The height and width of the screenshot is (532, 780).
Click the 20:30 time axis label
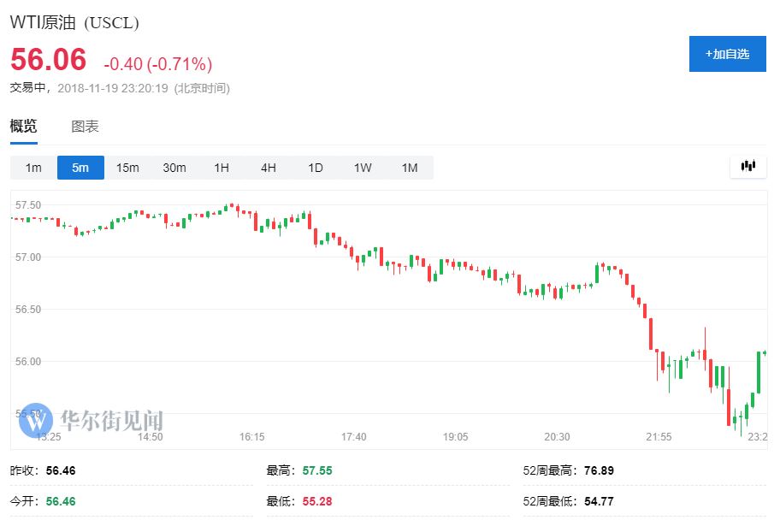click(557, 437)
